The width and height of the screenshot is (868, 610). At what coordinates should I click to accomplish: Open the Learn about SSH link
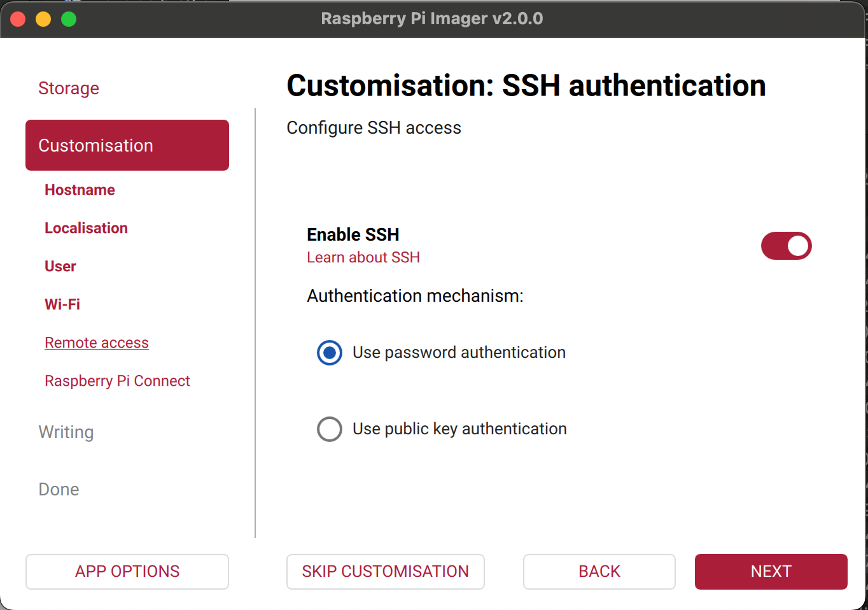coord(363,257)
